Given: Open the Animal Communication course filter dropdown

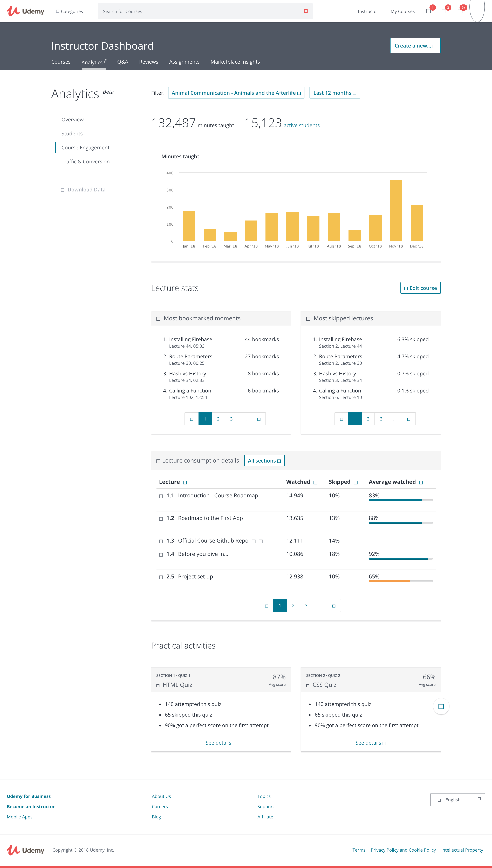Looking at the screenshot, I should 236,93.
